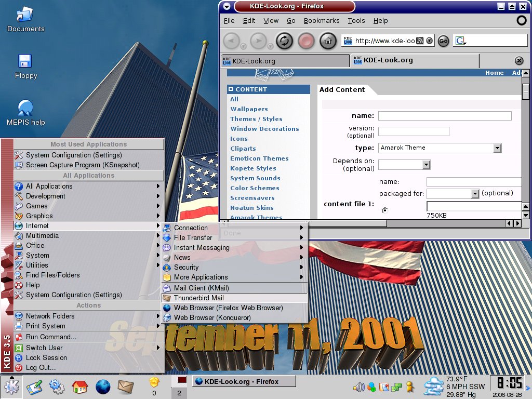This screenshot has height=399, width=532.
Task: Click the Forward arrow in Firefox toolbar
Action: (x=259, y=41)
